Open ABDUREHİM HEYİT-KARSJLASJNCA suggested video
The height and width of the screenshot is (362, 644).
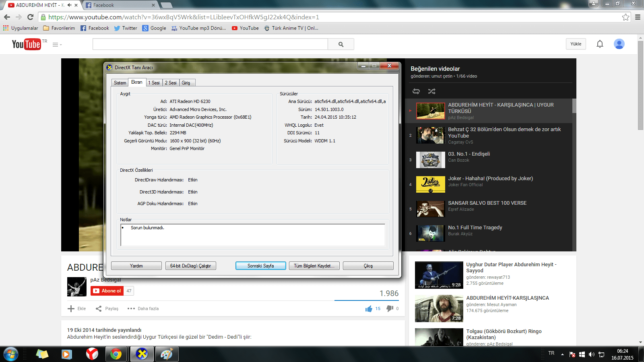[508, 298]
